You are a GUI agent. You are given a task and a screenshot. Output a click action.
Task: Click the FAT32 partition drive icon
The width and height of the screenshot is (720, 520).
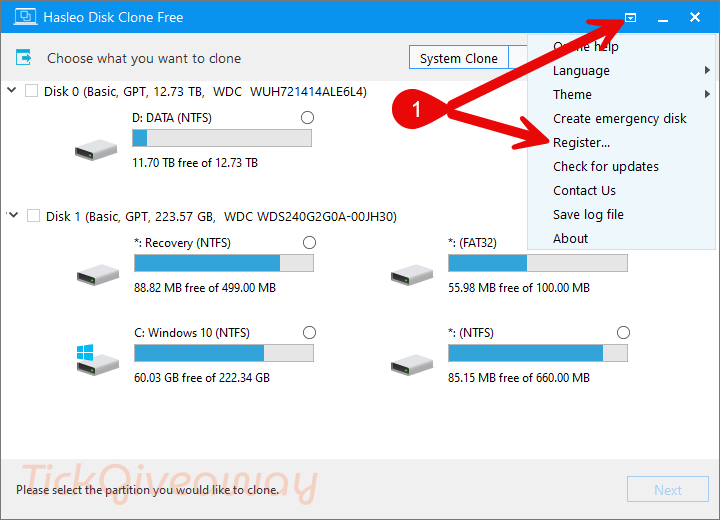(412, 275)
